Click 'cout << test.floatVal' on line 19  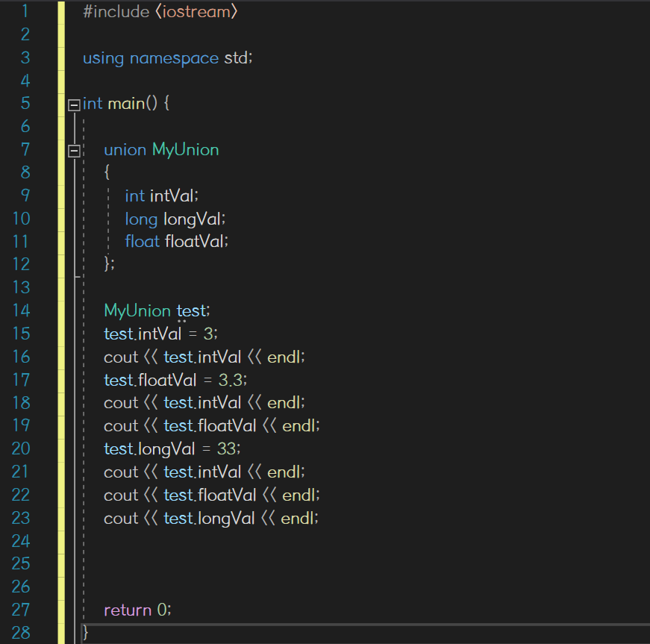(x=180, y=425)
